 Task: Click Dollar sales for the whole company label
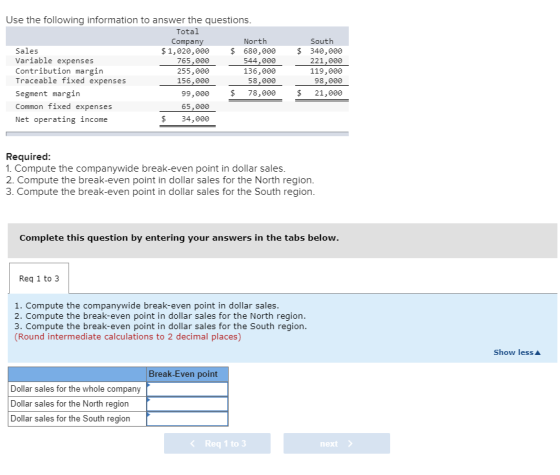pyautogui.click(x=75, y=389)
